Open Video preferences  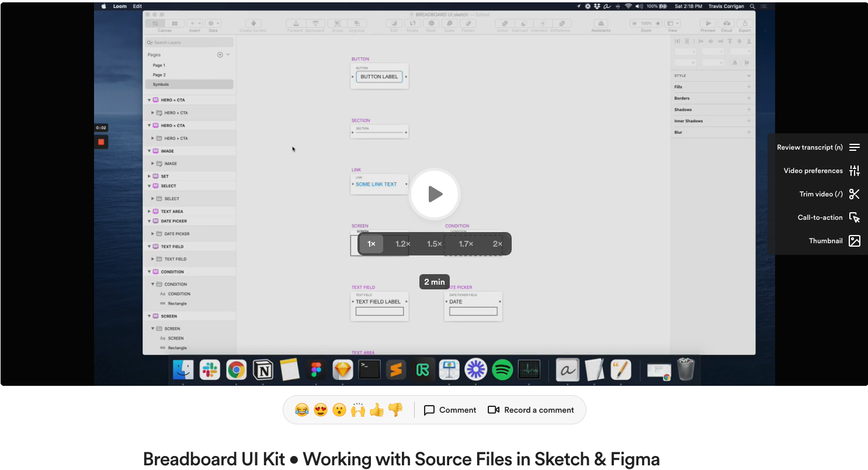822,171
